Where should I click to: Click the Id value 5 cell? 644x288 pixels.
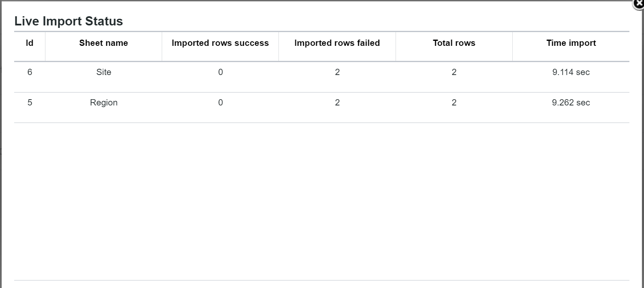[29, 103]
